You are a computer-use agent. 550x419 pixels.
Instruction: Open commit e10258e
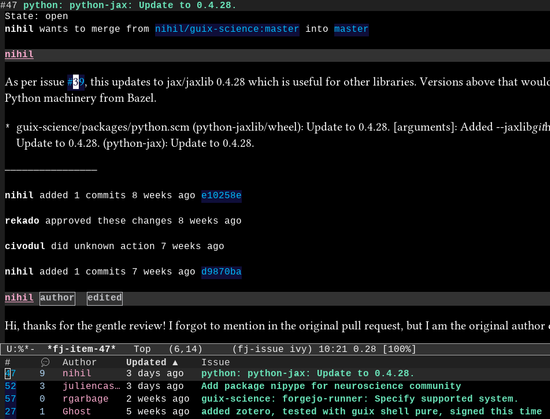coord(221,195)
